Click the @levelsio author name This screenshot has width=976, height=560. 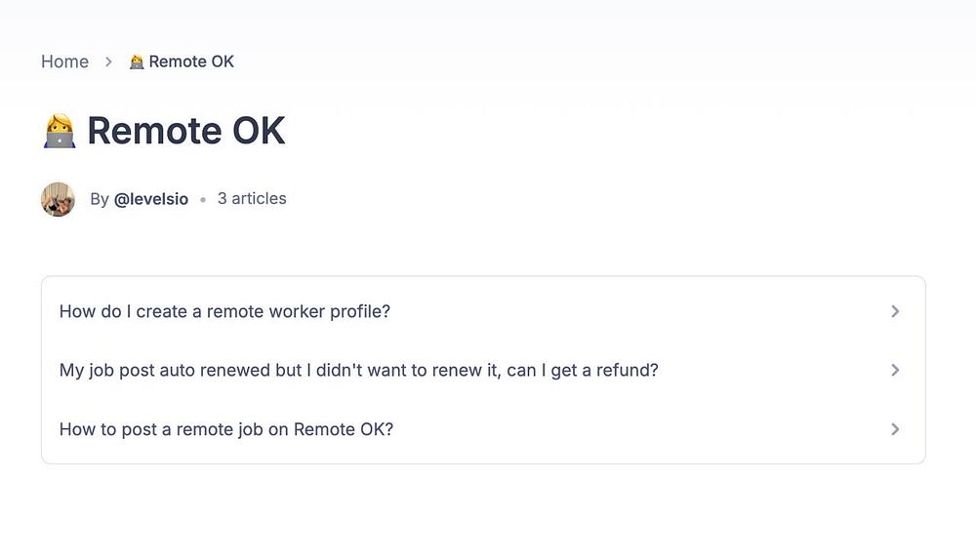(x=151, y=199)
